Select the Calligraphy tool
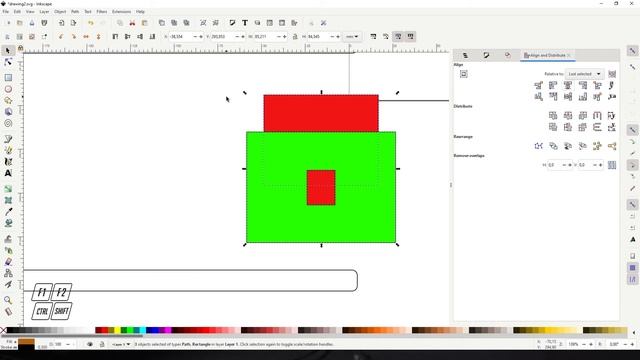This screenshot has width=640, height=360. coord(8,162)
